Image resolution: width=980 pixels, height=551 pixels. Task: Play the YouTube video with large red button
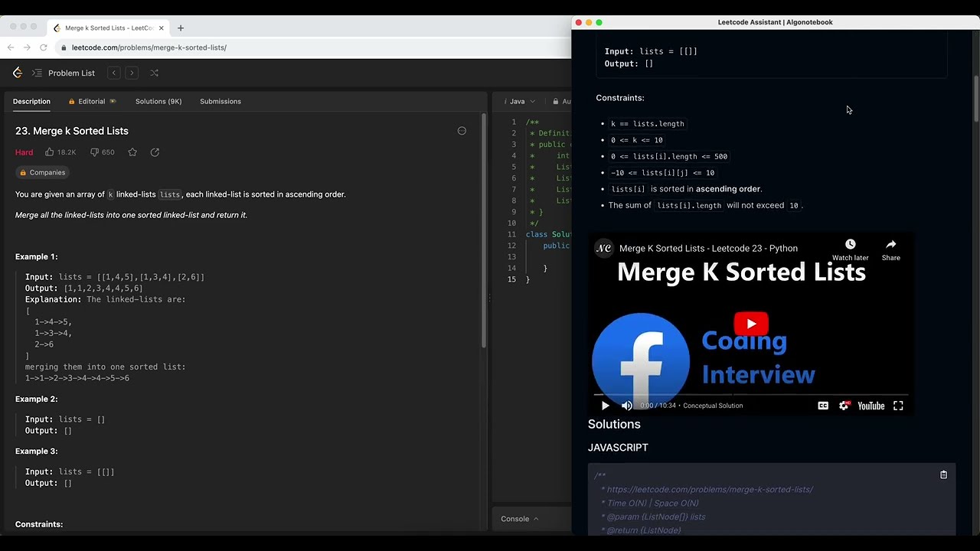[x=751, y=324]
